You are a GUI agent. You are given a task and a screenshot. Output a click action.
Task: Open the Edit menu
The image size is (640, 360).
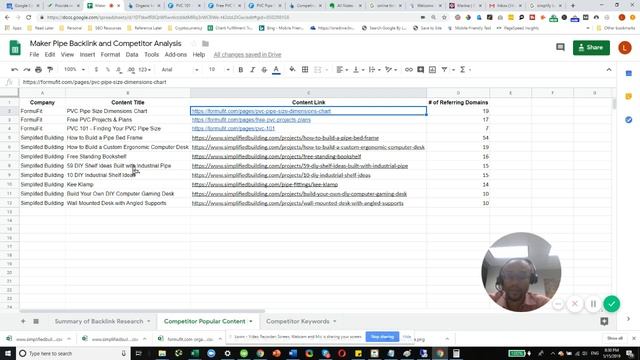(x=50, y=55)
